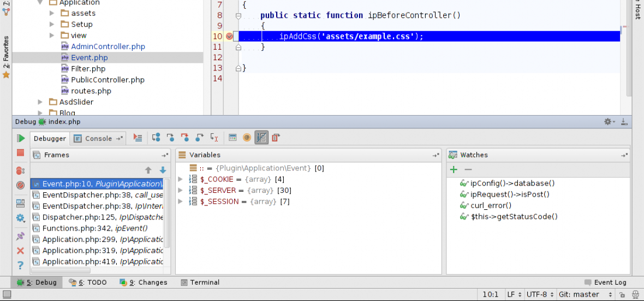Expand the $_SERVER array variable
Image resolution: width=644 pixels, height=301 pixels.
[180, 191]
